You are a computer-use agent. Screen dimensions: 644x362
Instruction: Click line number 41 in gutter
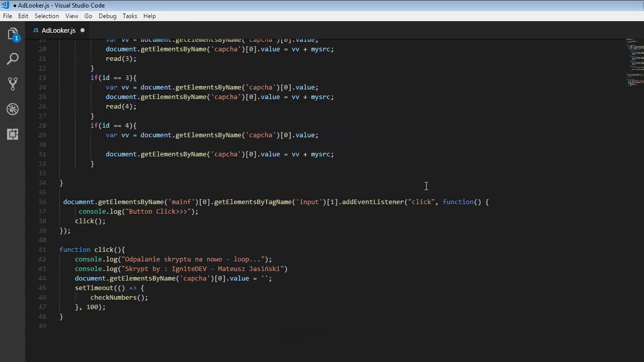pyautogui.click(x=42, y=249)
